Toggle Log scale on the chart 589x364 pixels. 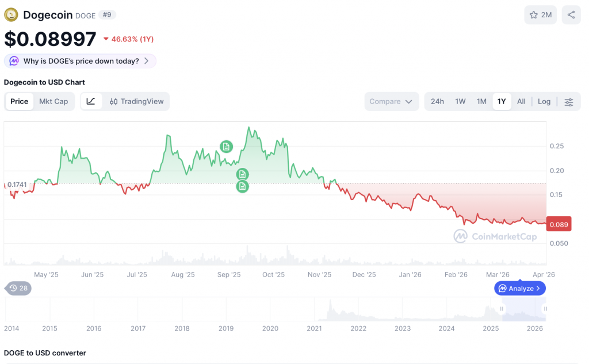coord(544,101)
